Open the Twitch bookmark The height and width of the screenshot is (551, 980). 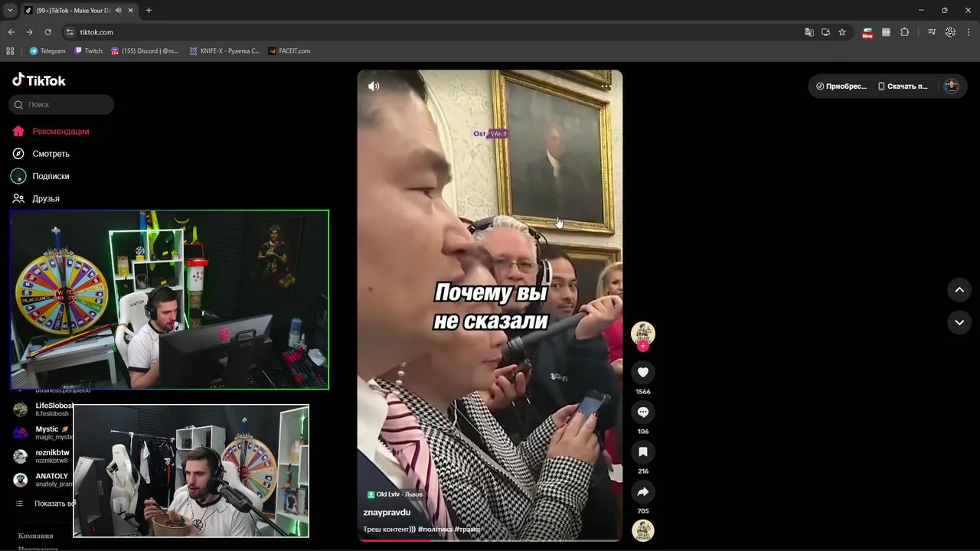pyautogui.click(x=88, y=51)
